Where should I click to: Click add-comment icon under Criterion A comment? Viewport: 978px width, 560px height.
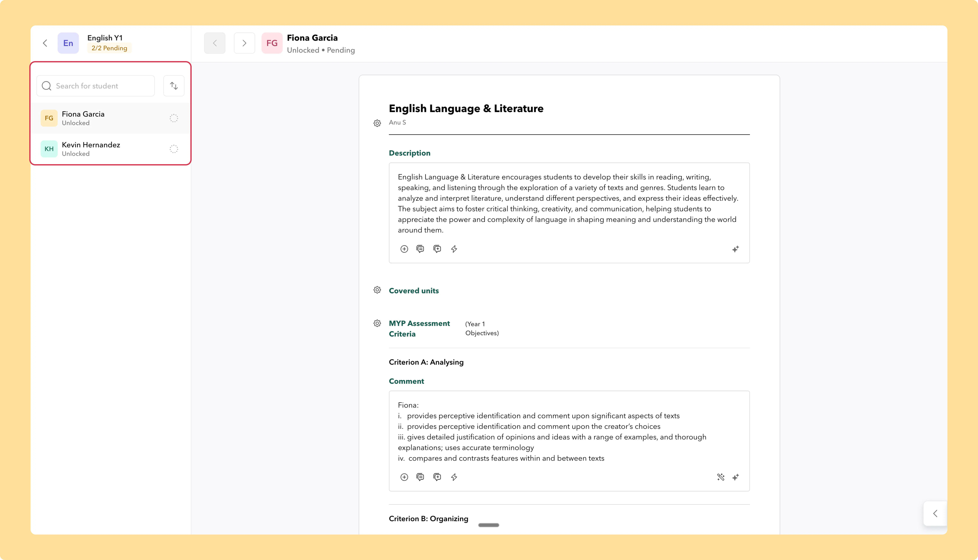coord(437,477)
